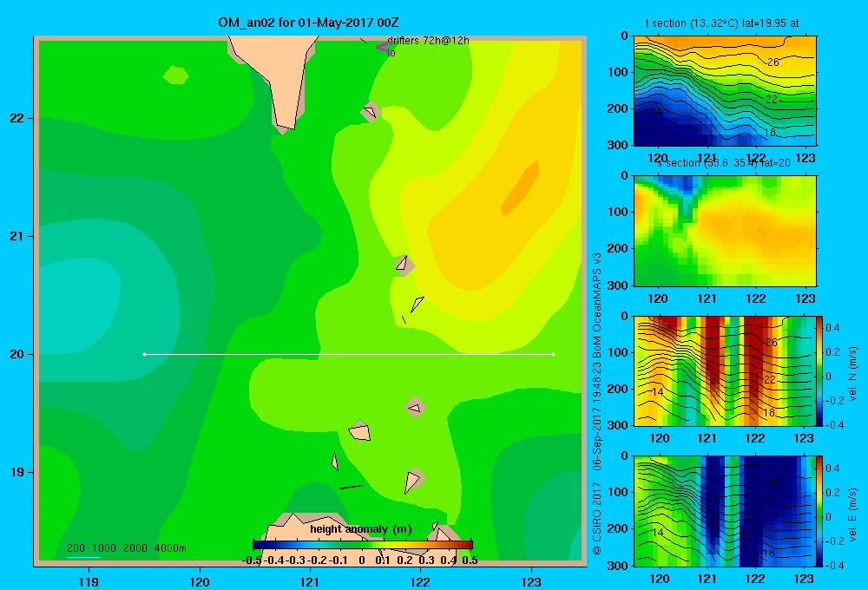Click the "vel. E (m/s)" color scale bar
Screen dimensions: 868x590
pos(820,511)
